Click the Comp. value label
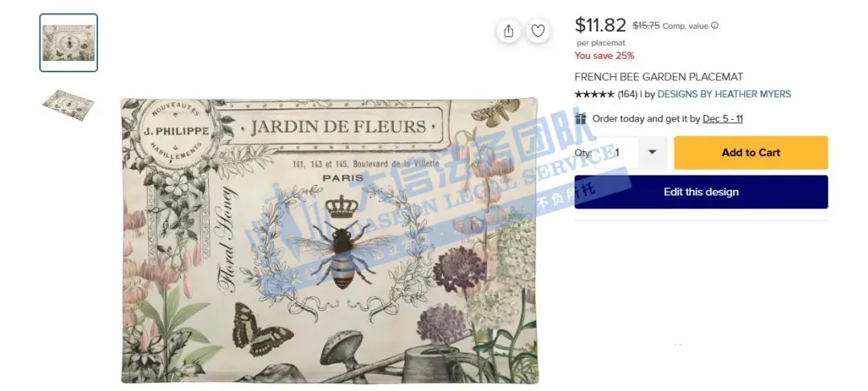Image resolution: width=868 pixels, height=391 pixels. click(686, 26)
